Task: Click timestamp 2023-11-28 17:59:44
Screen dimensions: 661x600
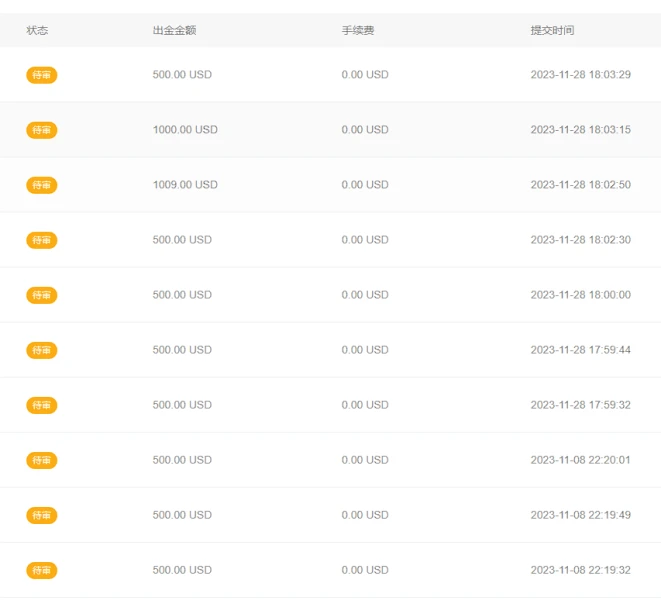Action: [x=580, y=350]
